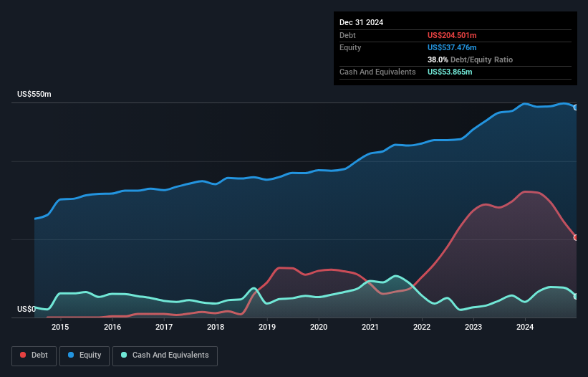The height and width of the screenshot is (377, 588).
Task: Click the teal Cash legend dot
Action: [x=124, y=355]
